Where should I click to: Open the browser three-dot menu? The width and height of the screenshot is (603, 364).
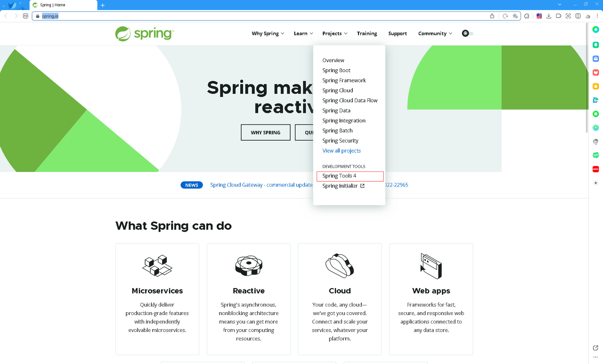(598, 16)
